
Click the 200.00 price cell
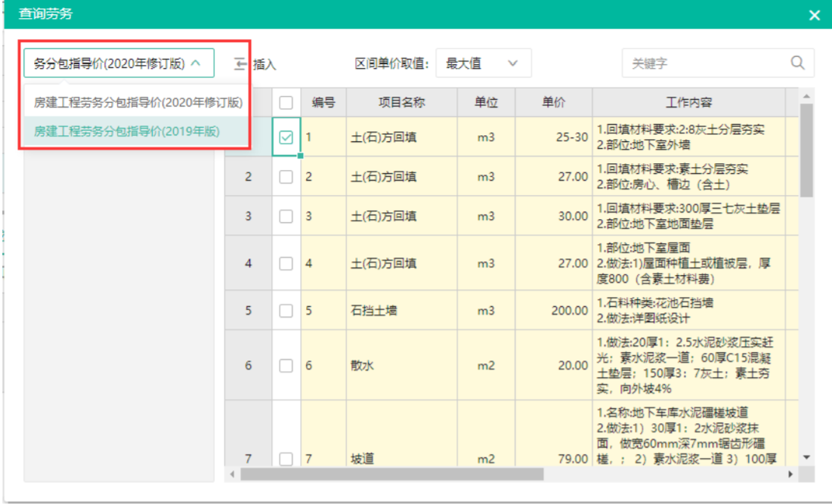click(x=553, y=311)
